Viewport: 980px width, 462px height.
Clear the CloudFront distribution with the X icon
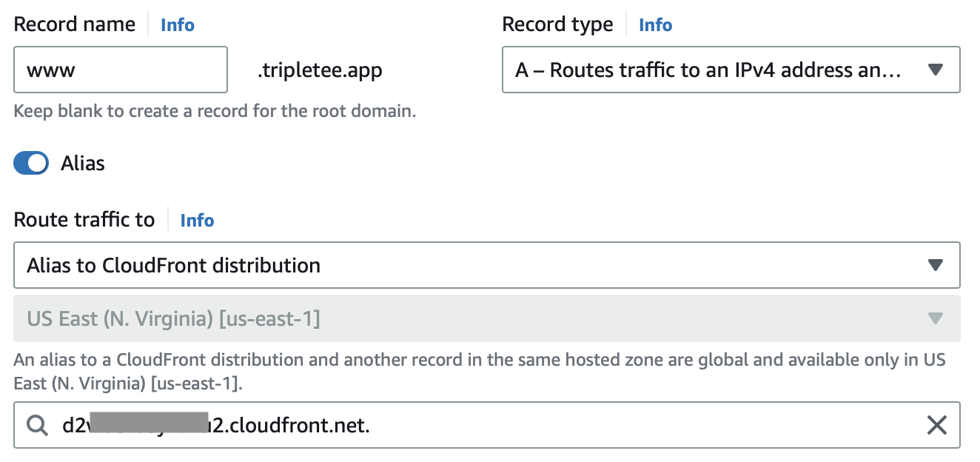tap(936, 425)
